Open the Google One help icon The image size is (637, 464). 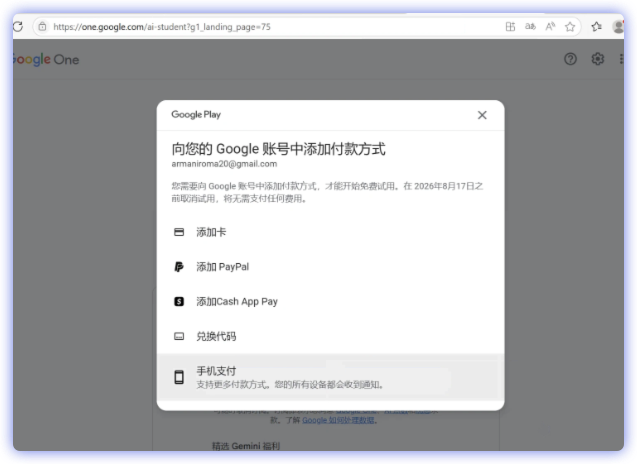coord(570,59)
